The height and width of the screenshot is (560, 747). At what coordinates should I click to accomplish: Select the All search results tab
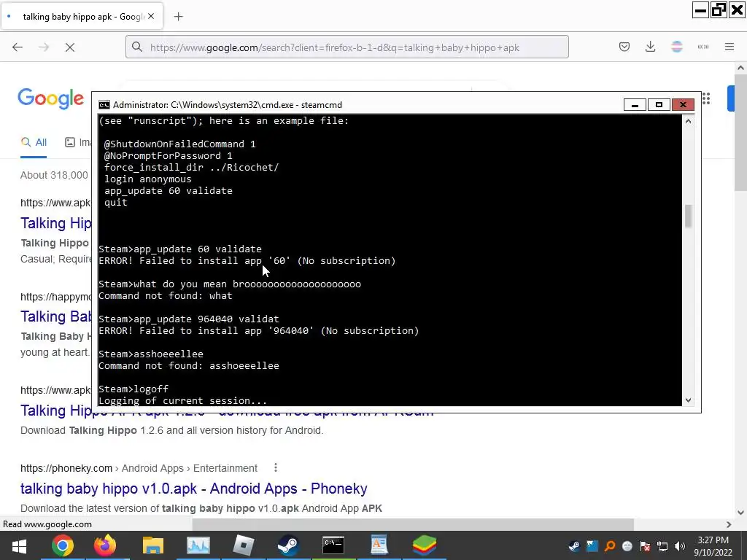pyautogui.click(x=34, y=142)
